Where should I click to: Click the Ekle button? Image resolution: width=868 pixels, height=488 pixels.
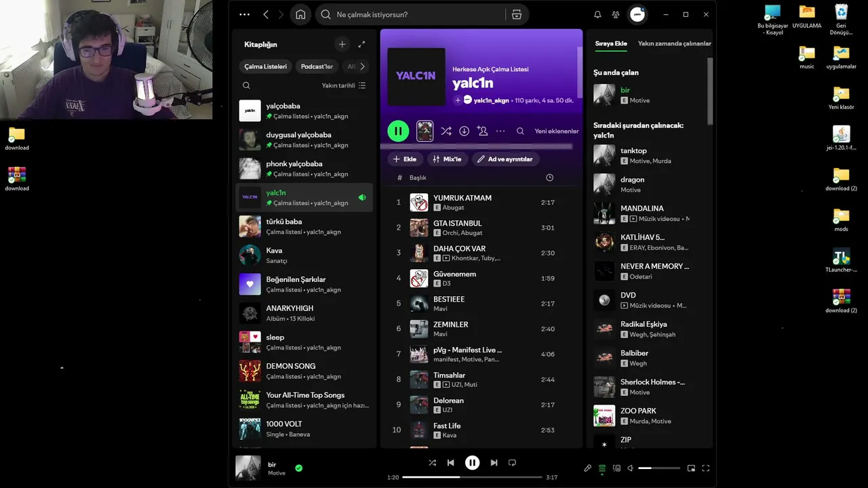click(x=405, y=159)
